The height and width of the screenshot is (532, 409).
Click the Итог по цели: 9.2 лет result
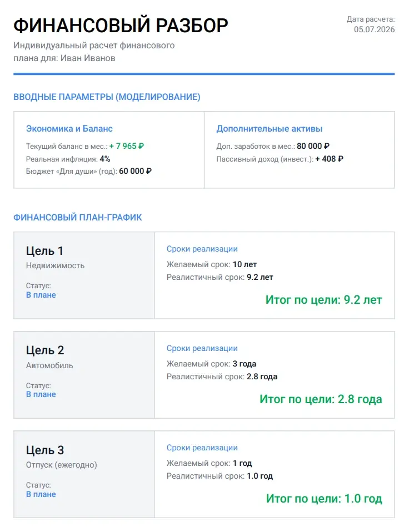tap(324, 299)
